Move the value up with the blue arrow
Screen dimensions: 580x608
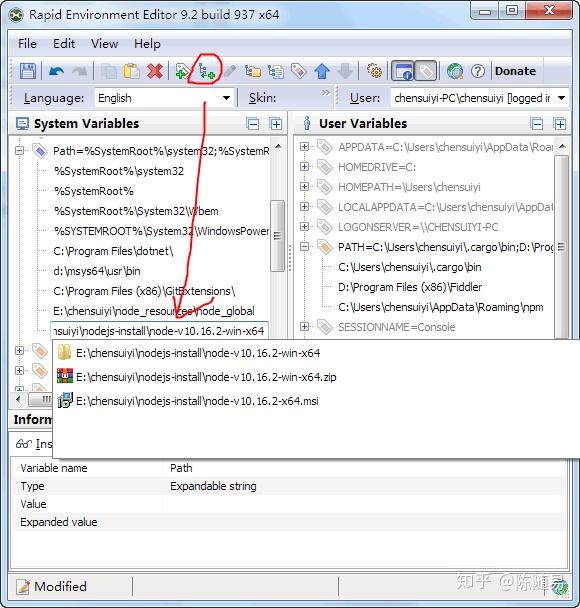pyautogui.click(x=322, y=71)
